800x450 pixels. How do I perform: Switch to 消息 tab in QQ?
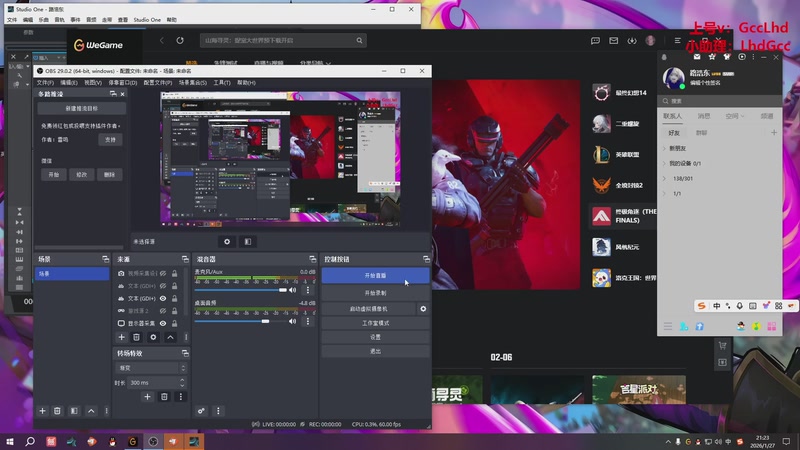coord(704,116)
